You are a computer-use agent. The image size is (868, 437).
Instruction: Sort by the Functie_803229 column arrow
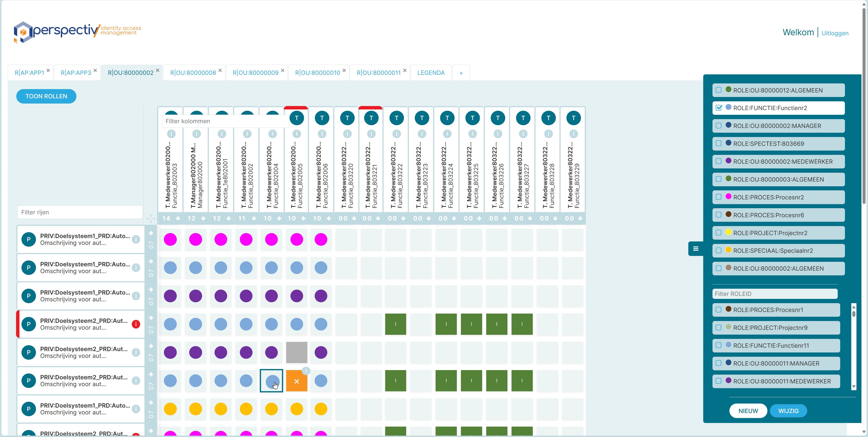[x=580, y=218]
